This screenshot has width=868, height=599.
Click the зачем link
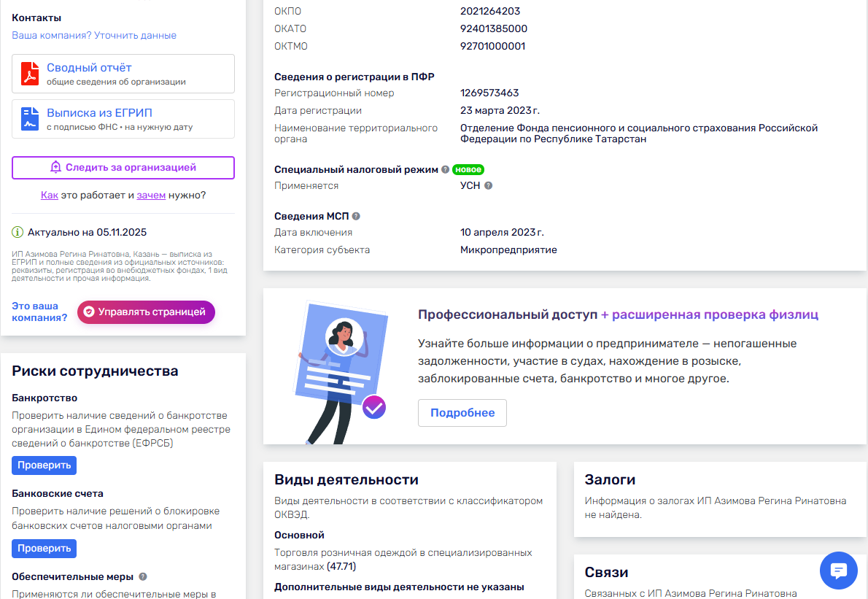[151, 196]
